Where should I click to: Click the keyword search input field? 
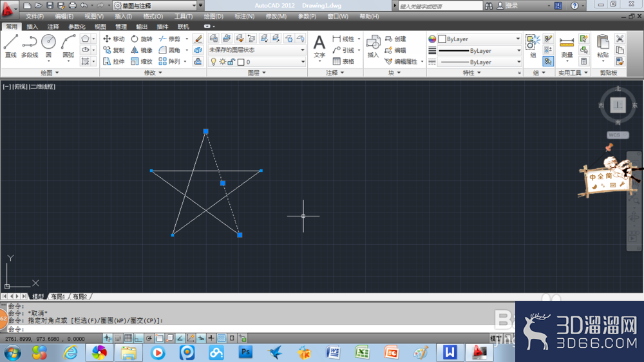(x=440, y=6)
